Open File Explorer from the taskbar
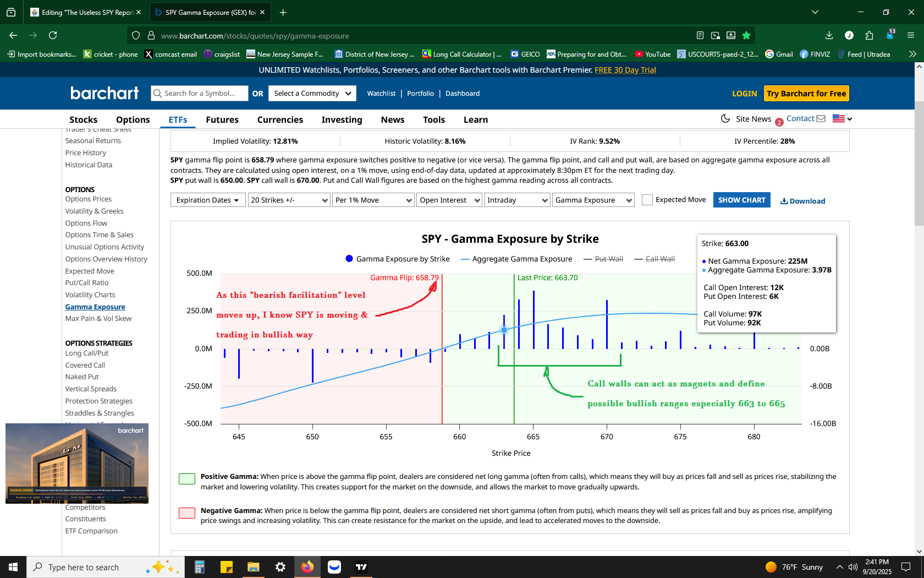Image resolution: width=924 pixels, height=578 pixels. (253, 567)
